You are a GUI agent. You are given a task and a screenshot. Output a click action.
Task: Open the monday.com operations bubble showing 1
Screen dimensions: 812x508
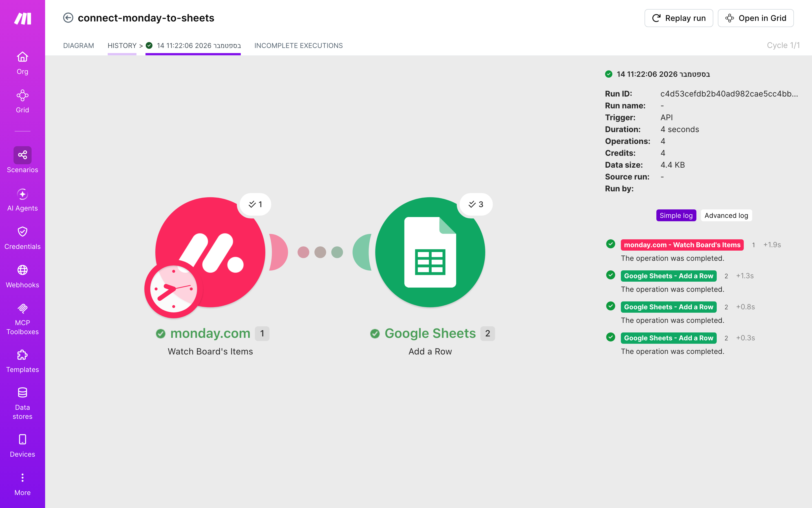[x=255, y=204]
